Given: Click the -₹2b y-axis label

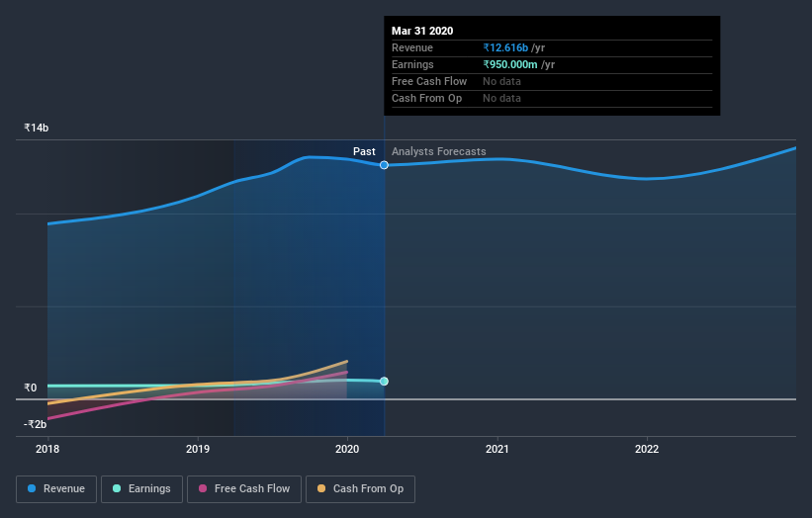Looking at the screenshot, I should point(36,424).
